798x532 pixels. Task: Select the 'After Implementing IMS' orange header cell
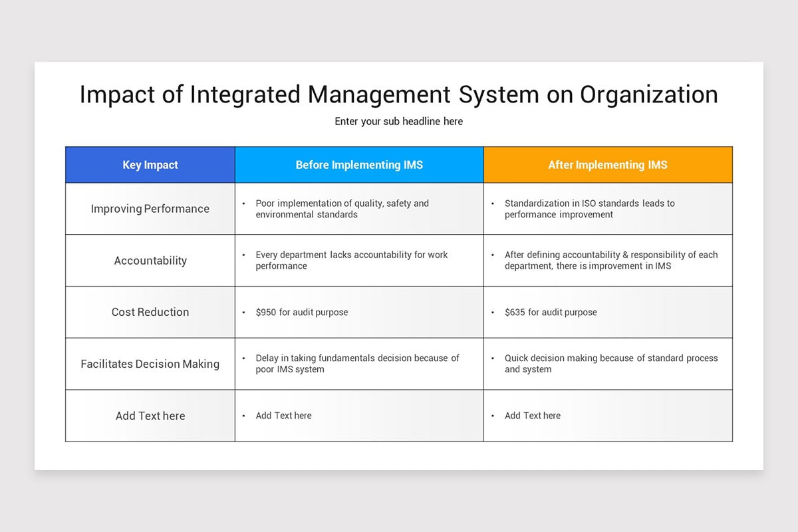point(607,165)
